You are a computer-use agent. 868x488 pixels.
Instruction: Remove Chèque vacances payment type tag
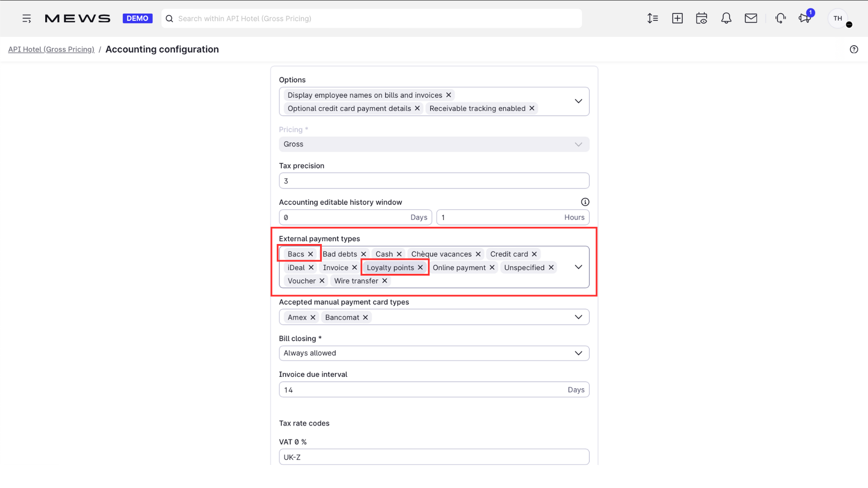(478, 254)
